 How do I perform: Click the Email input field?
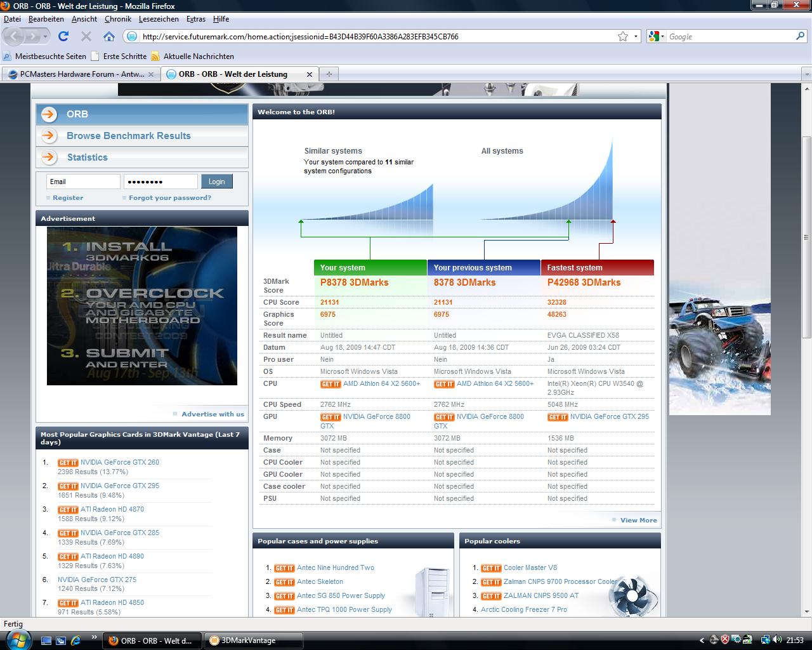83,182
